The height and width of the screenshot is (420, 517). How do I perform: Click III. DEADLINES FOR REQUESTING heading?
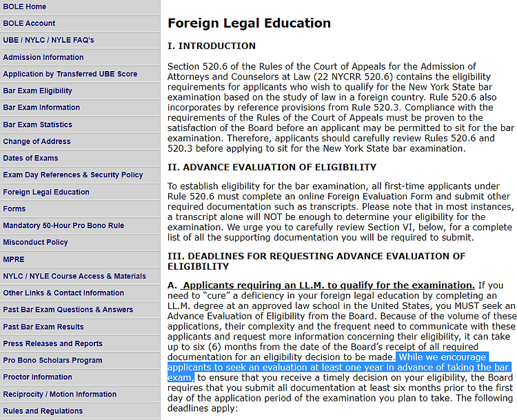[316, 261]
